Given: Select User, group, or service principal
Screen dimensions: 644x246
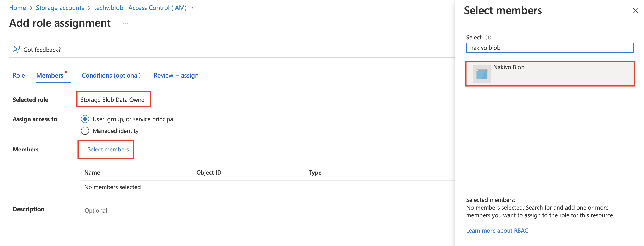Looking at the screenshot, I should pos(85,119).
